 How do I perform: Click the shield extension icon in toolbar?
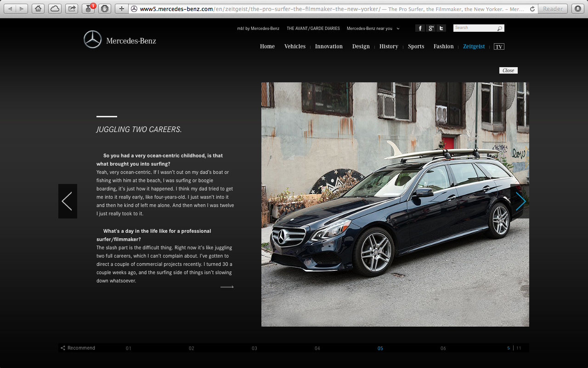point(105,9)
